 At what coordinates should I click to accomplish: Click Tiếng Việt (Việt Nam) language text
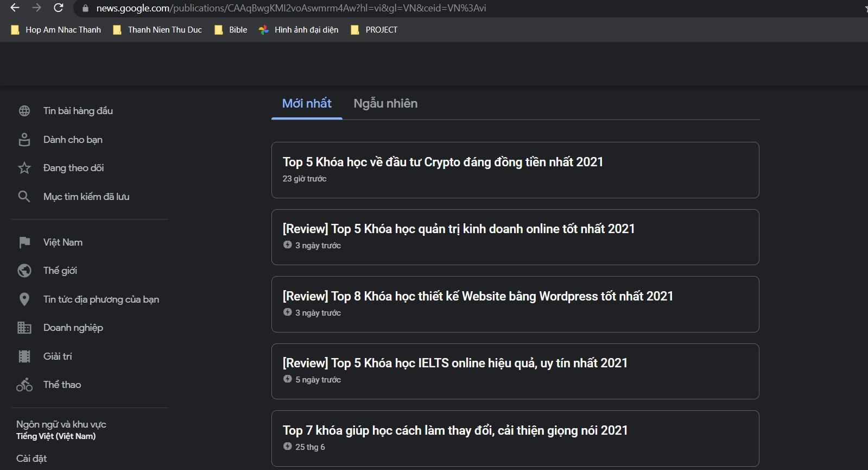click(x=56, y=436)
